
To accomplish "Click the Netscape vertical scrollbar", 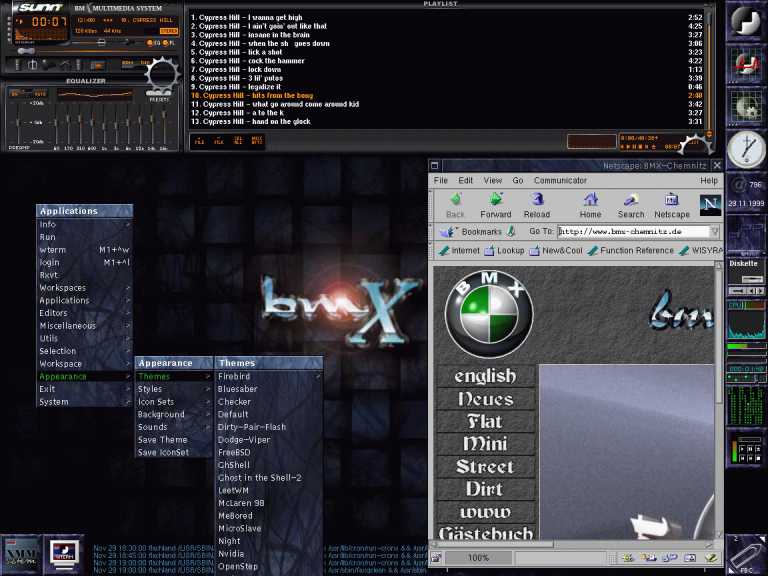I will (719, 402).
